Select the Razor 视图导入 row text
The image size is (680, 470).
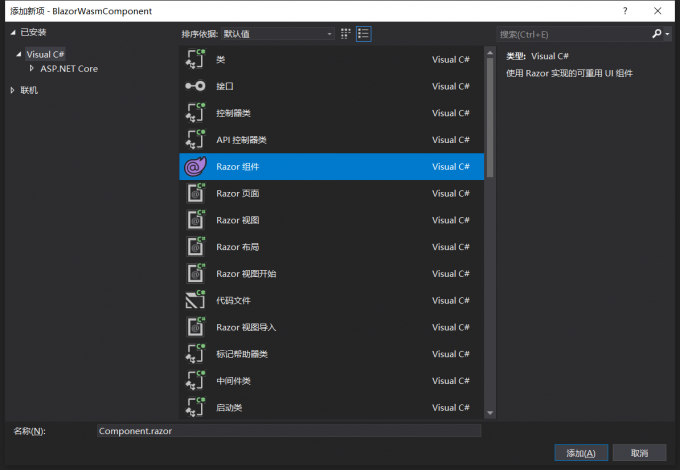[246, 327]
